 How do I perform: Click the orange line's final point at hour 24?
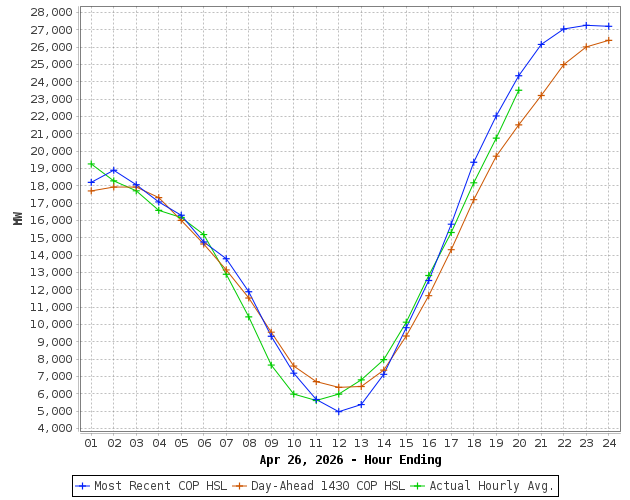[608, 40]
